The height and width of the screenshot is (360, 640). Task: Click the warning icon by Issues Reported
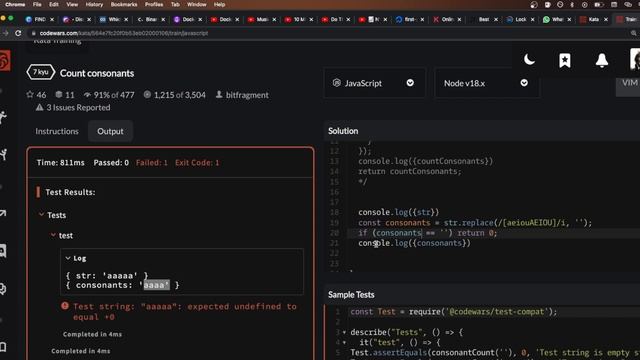[x=39, y=107]
